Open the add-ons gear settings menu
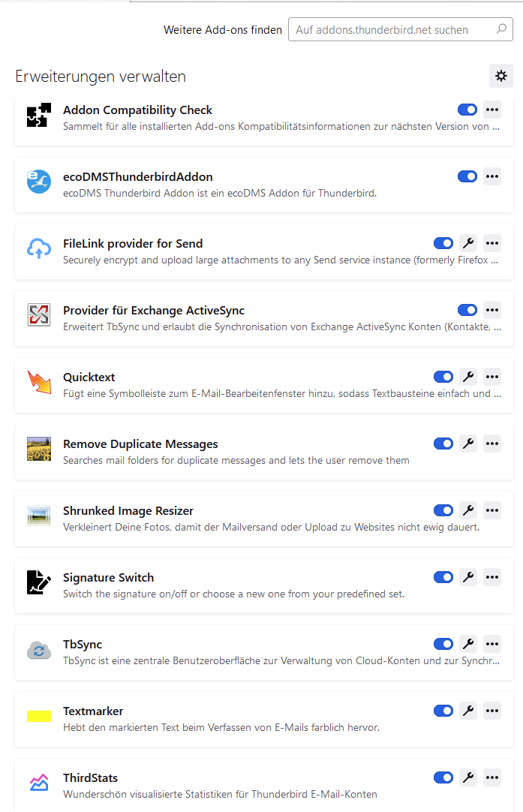 pos(501,76)
